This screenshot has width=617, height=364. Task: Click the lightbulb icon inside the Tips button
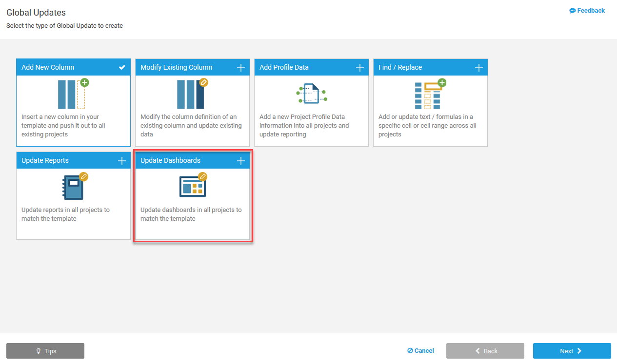click(x=39, y=351)
